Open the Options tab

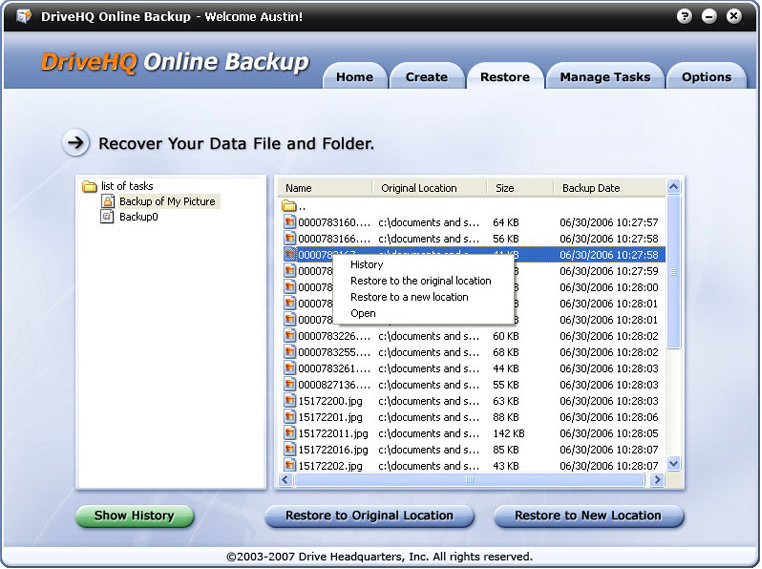point(706,77)
